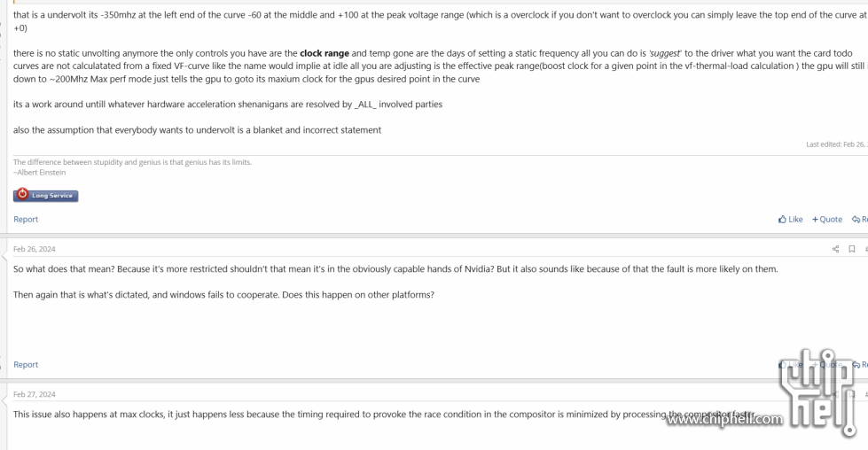Quote the post ending with the Einstein signature

point(827,220)
